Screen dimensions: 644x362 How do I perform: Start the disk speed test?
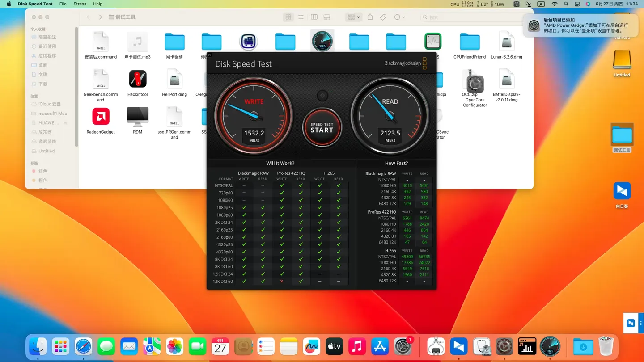click(322, 128)
